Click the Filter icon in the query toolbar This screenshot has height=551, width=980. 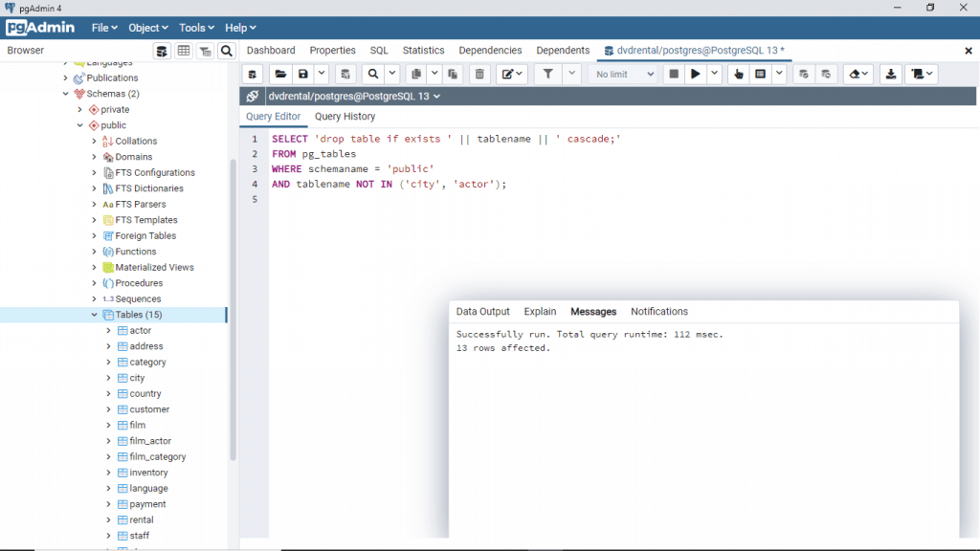coord(546,74)
